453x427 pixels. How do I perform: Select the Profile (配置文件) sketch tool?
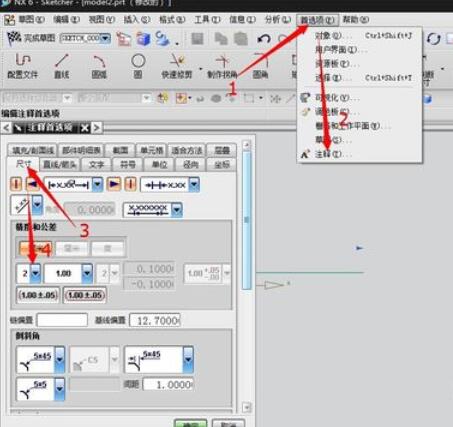(x=22, y=66)
